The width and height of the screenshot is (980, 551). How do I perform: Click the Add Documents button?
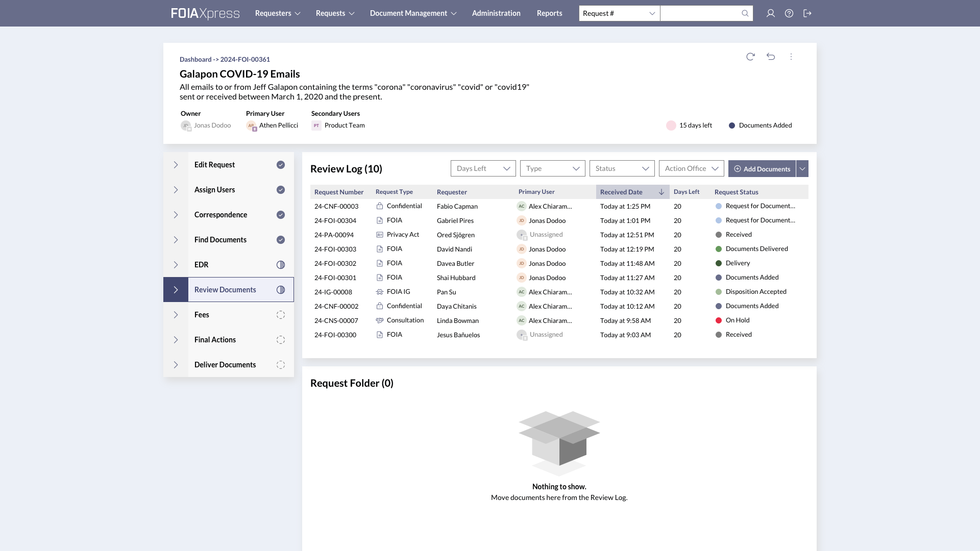pyautogui.click(x=762, y=168)
